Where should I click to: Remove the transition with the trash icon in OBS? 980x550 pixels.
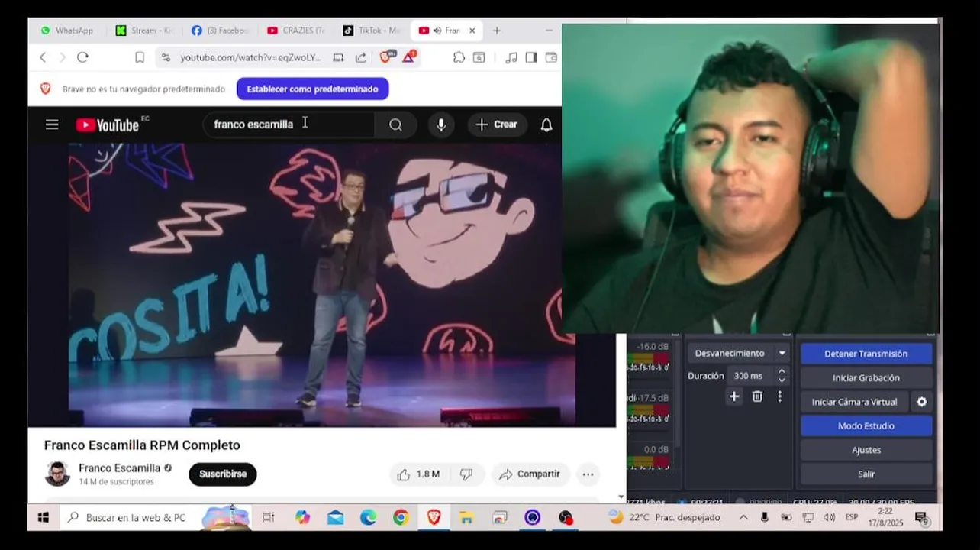[757, 396]
